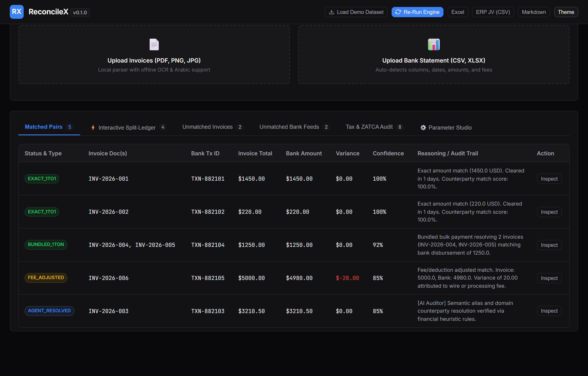Inspect the INV-2026-006 fee adjusted row
This screenshot has height=376, width=588.
coord(549,278)
